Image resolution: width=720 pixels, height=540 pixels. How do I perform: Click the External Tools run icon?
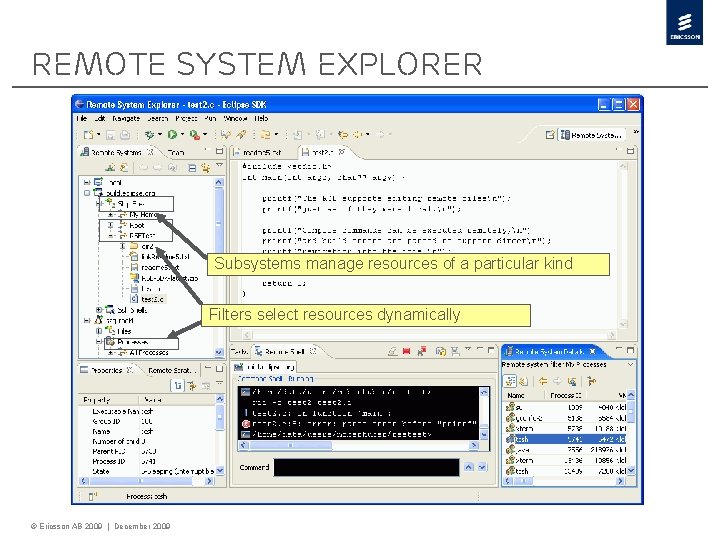tap(195, 135)
